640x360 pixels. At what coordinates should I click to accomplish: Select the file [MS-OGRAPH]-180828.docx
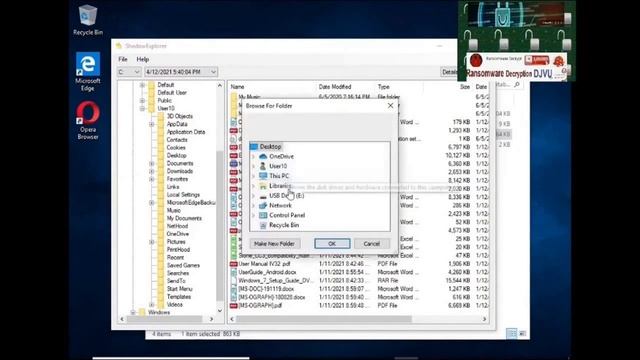272,297
